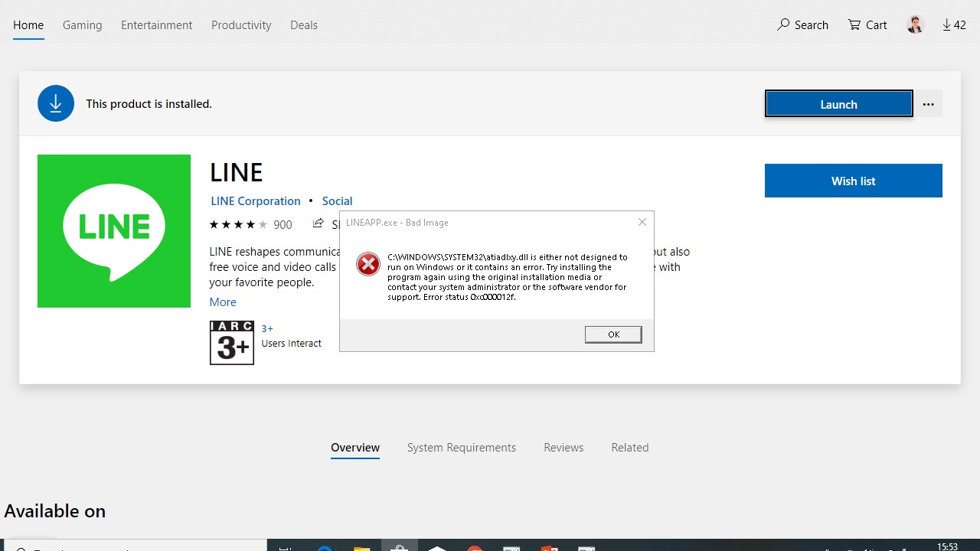Open the Related tab
The image size is (980, 551).
[x=630, y=448]
